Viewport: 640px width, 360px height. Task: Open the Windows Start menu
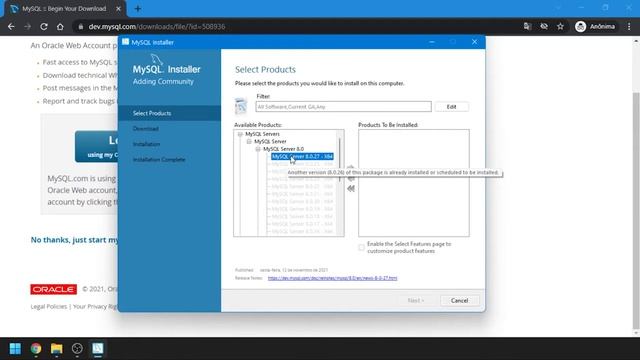15,349
